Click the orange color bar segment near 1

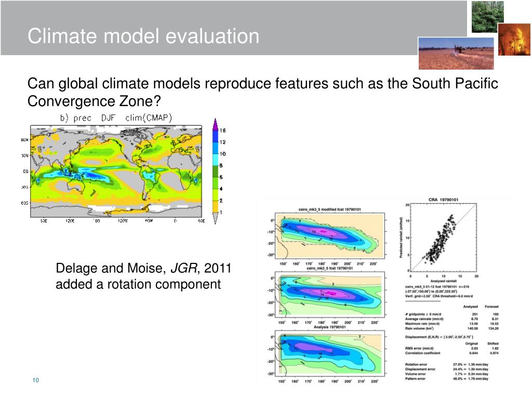(215, 206)
